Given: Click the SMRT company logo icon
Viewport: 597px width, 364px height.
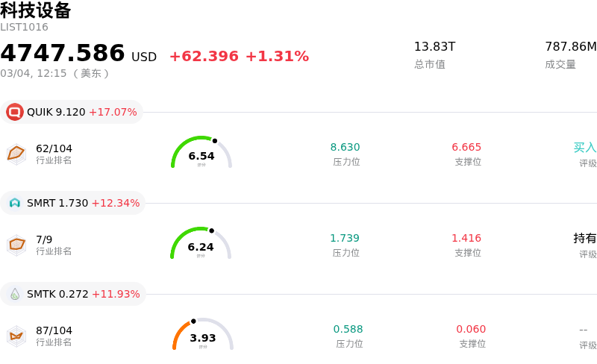Looking at the screenshot, I should point(15,203).
